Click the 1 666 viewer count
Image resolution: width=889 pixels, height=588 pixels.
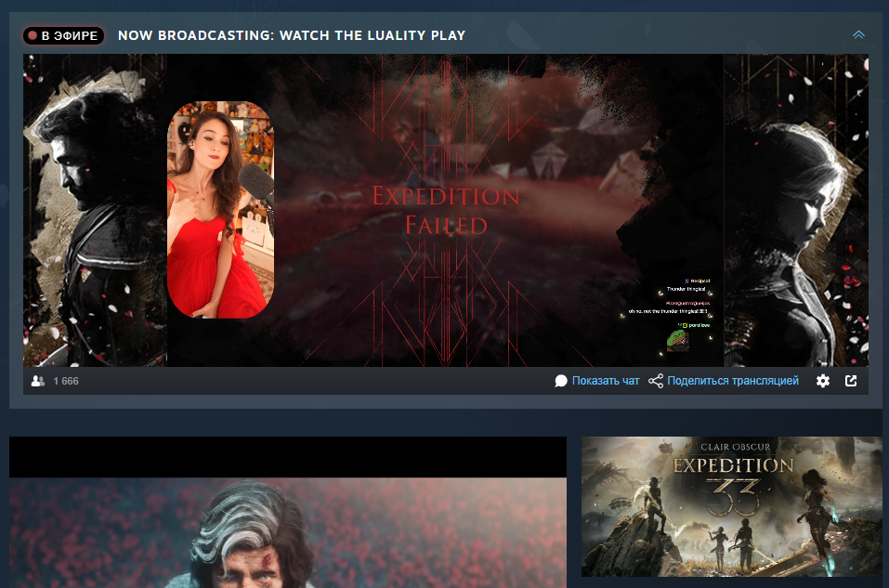[x=66, y=381]
